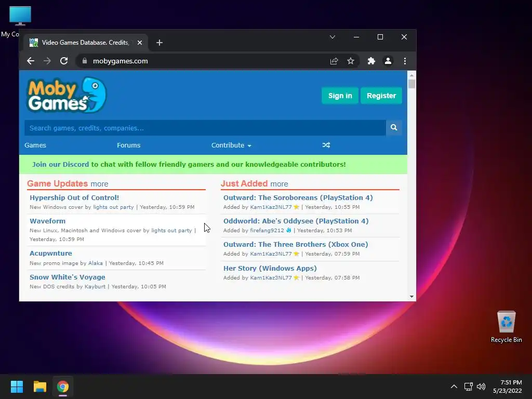The width and height of the screenshot is (532, 399).
Task: Click the share this page icon
Action: (x=334, y=61)
